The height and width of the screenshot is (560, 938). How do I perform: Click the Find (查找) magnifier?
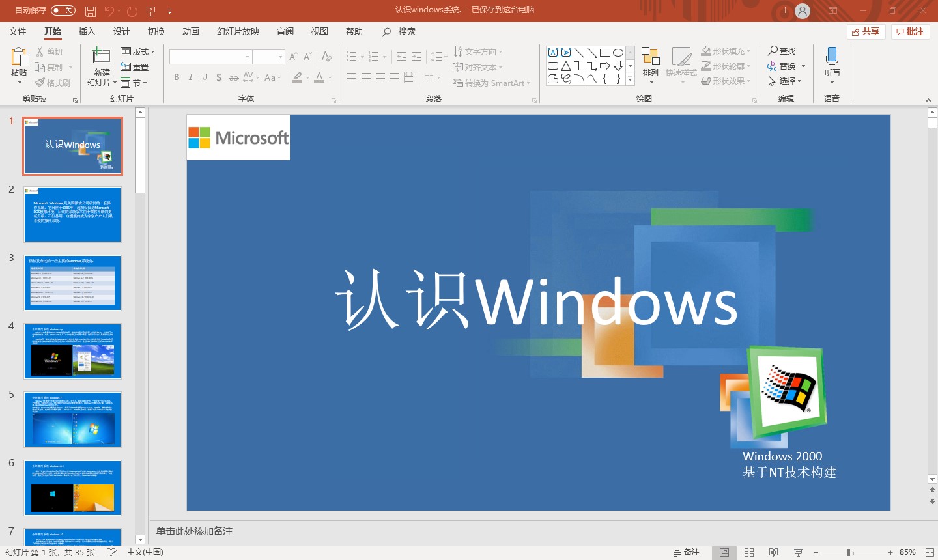781,51
